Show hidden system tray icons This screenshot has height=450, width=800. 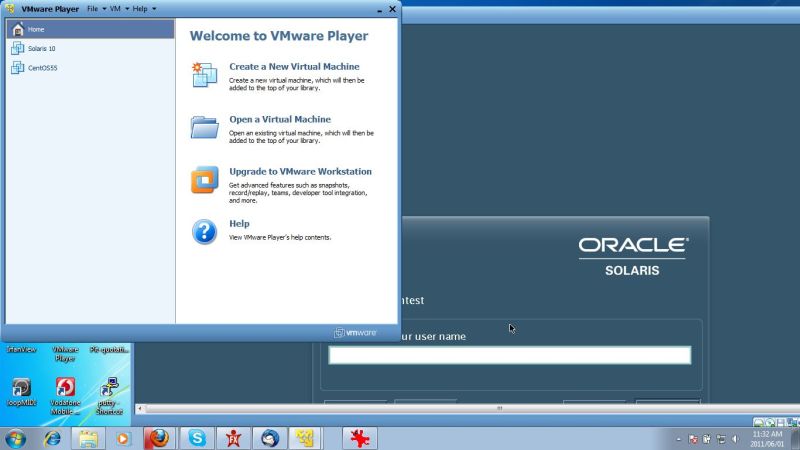[x=679, y=439]
